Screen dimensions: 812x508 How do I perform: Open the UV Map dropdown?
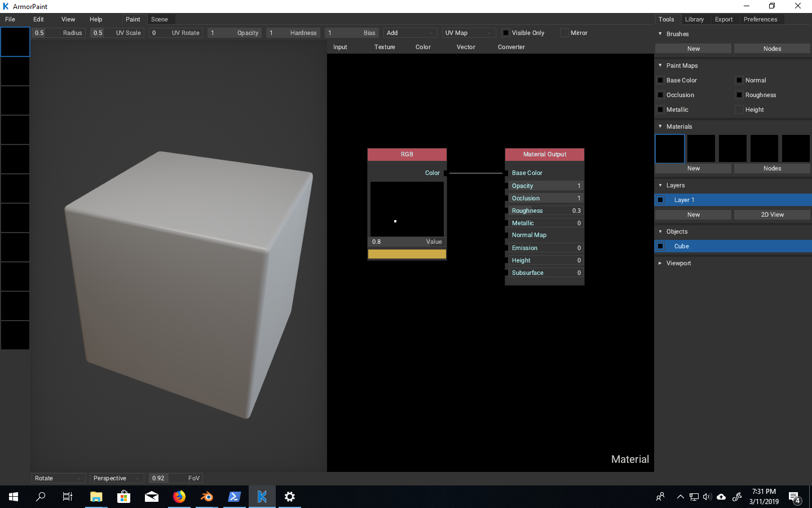pyautogui.click(x=469, y=33)
